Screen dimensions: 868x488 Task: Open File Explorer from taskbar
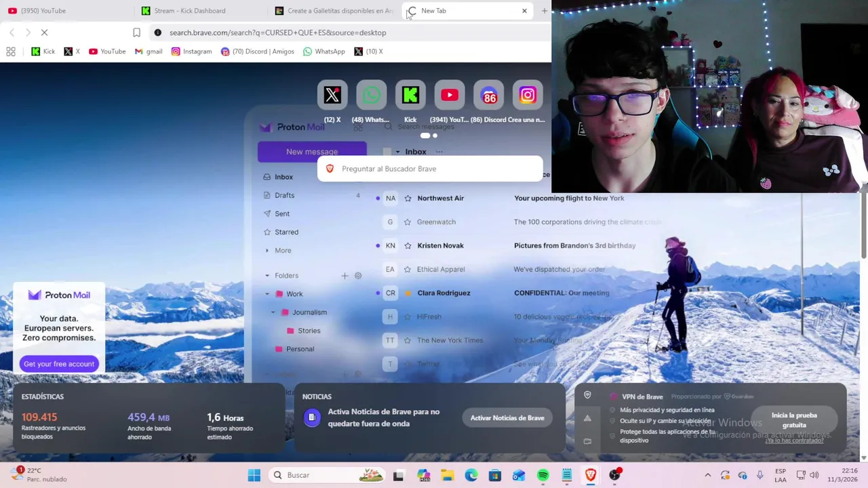coord(447,475)
